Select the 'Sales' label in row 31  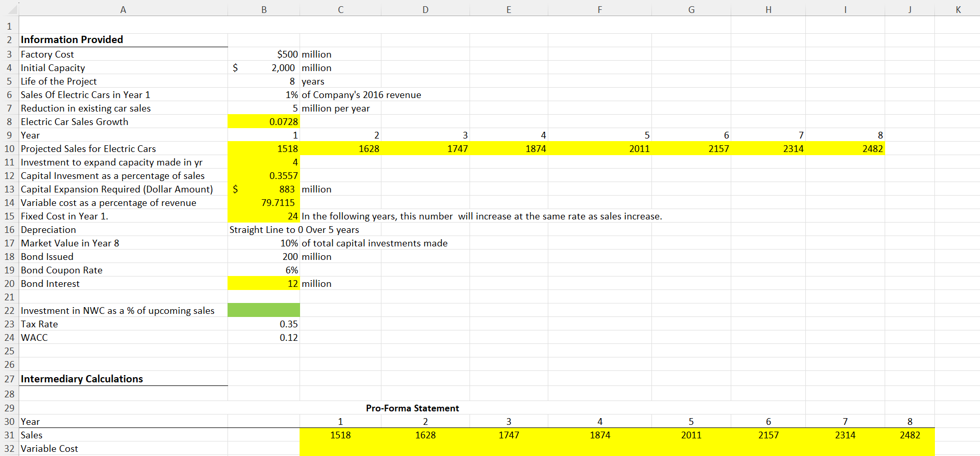pyautogui.click(x=123, y=435)
